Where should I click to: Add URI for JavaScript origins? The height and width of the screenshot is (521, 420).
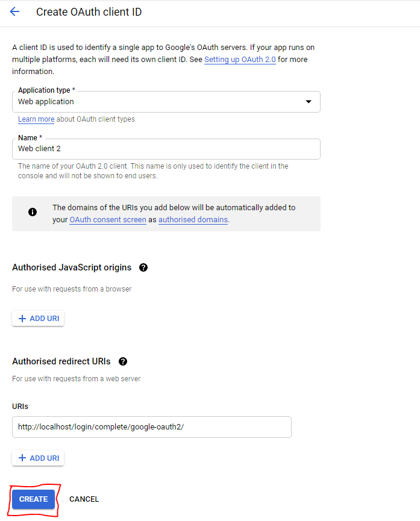click(x=38, y=319)
